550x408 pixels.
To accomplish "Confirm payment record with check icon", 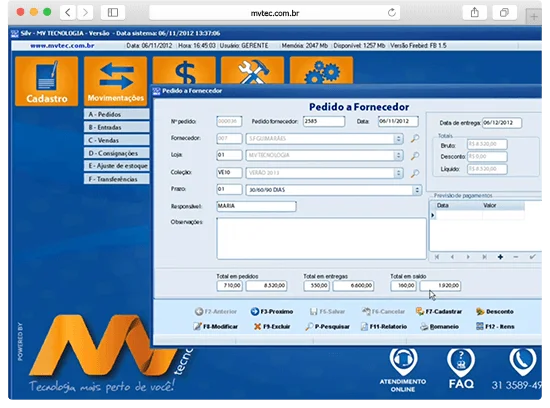I will point(532,257).
